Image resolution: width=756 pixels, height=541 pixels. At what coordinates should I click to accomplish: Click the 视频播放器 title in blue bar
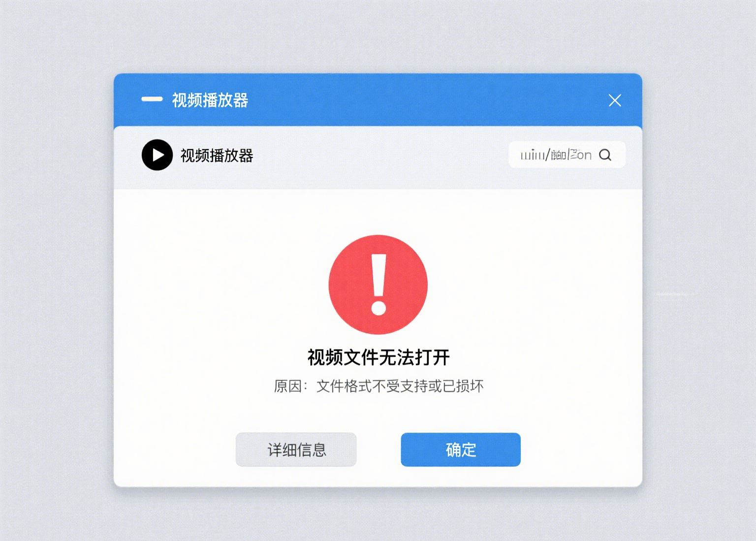pos(210,100)
